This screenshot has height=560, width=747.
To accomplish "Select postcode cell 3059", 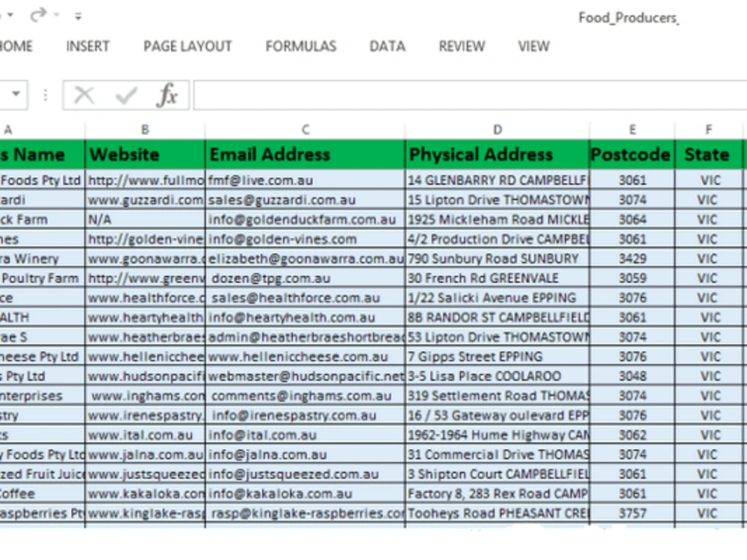I will click(632, 278).
